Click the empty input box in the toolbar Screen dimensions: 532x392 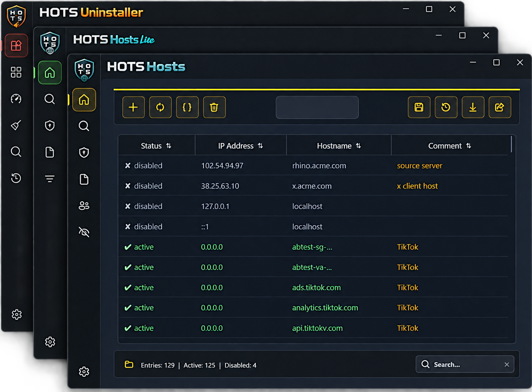[x=317, y=107]
